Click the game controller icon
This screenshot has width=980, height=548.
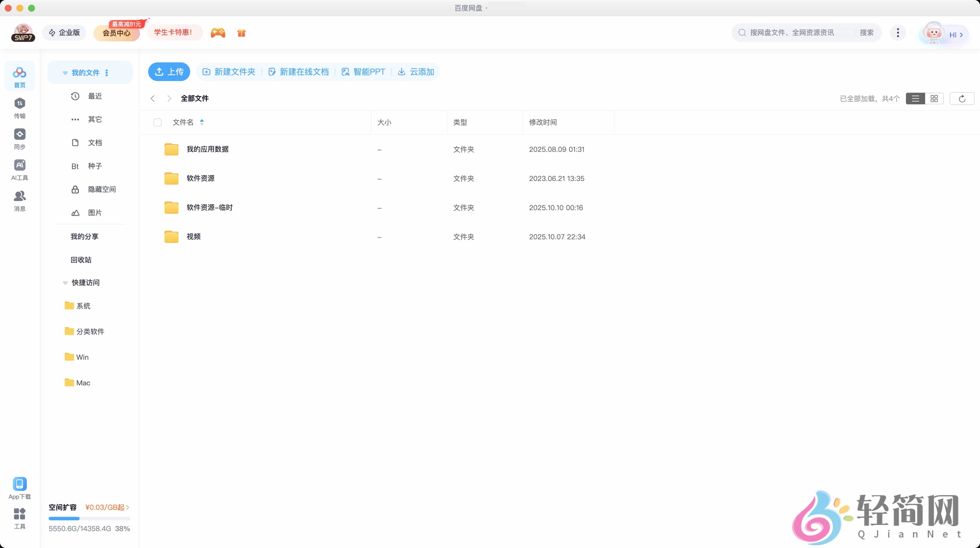(218, 33)
